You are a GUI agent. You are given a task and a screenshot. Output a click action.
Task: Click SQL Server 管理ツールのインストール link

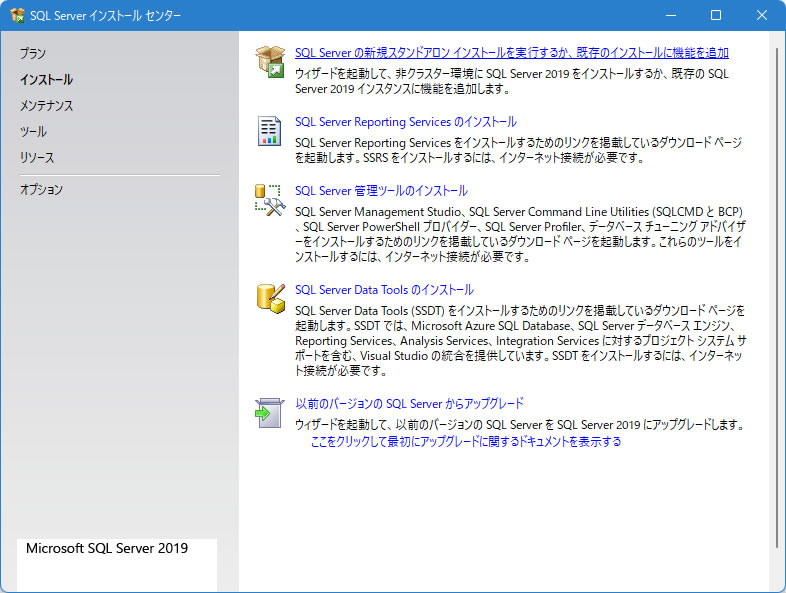click(381, 191)
